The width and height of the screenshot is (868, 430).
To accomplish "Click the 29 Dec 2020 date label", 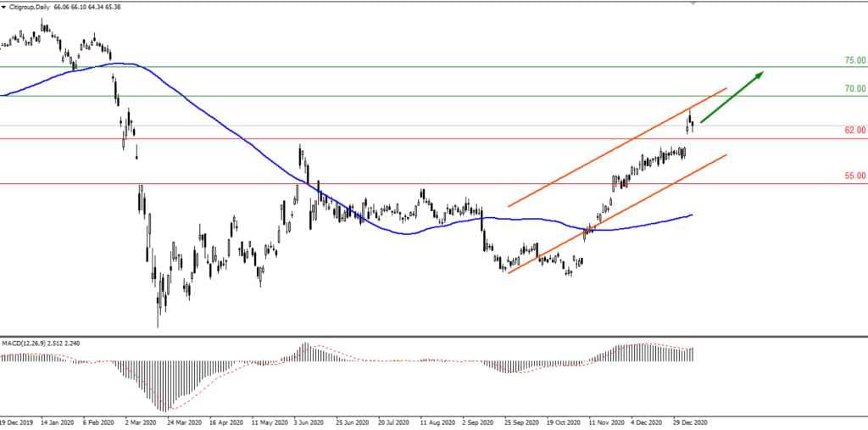I will [689, 422].
